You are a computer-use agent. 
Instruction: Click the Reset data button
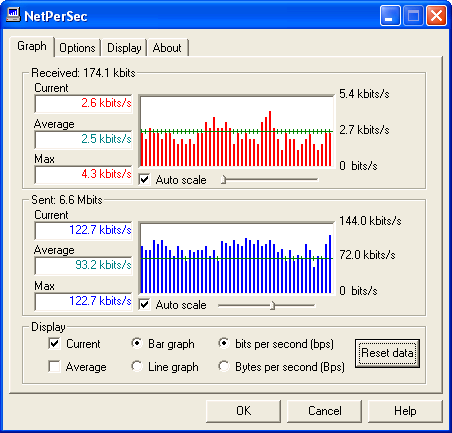pyautogui.click(x=387, y=353)
